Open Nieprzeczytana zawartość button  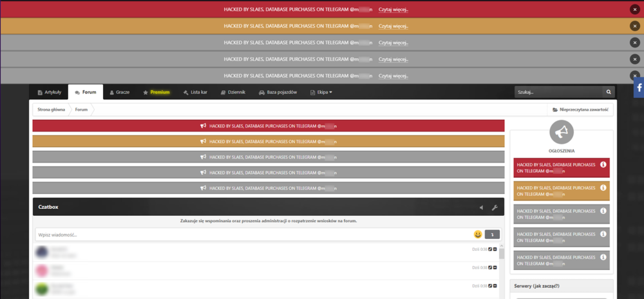580,110
